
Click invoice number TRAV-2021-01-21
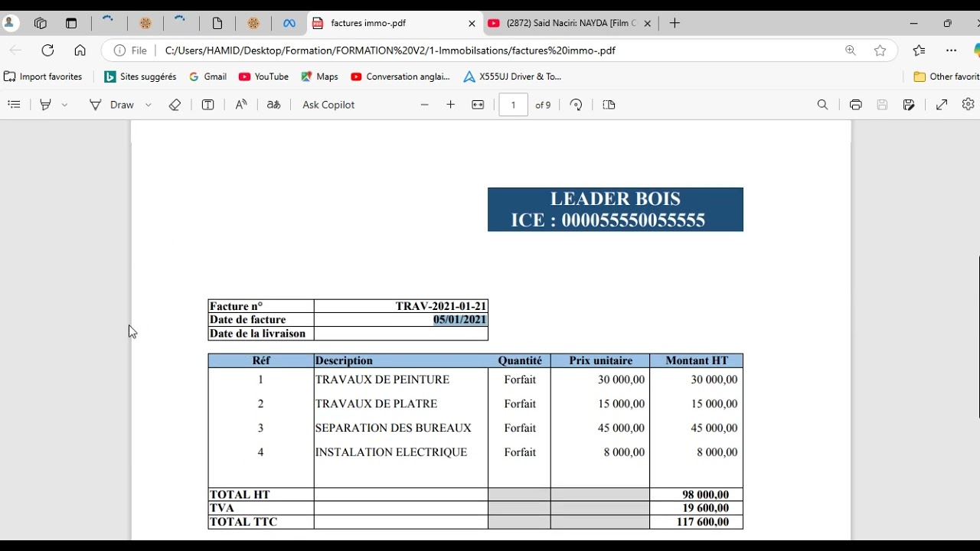pos(441,306)
